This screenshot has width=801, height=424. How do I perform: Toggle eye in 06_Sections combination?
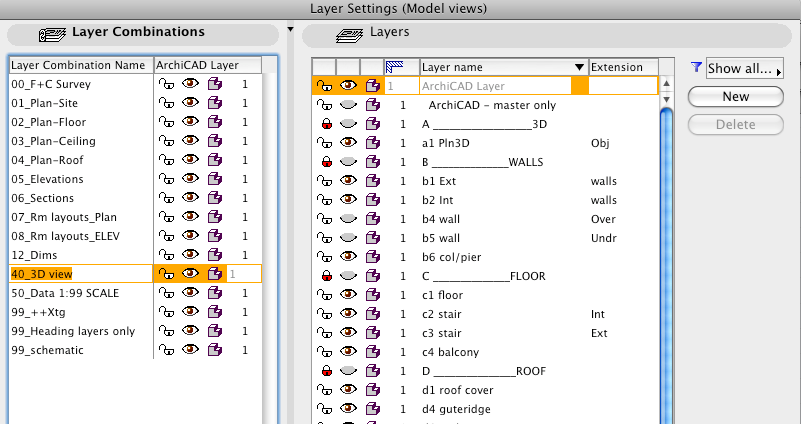(191, 198)
